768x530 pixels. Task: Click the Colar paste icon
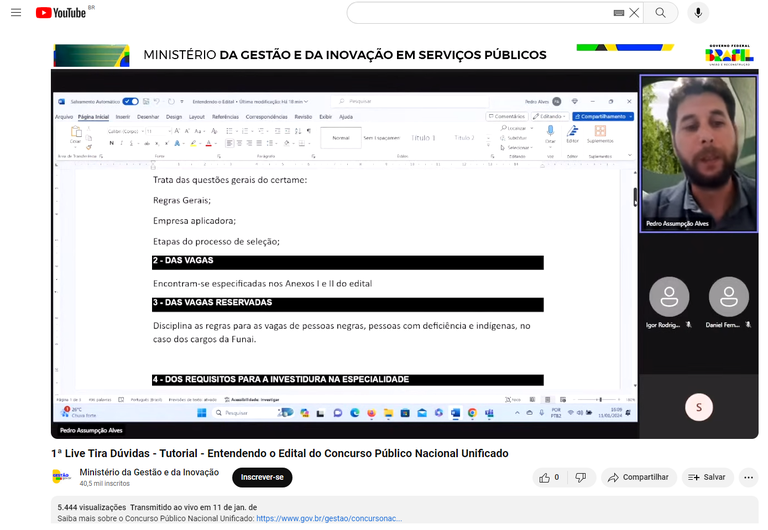pos(76,132)
